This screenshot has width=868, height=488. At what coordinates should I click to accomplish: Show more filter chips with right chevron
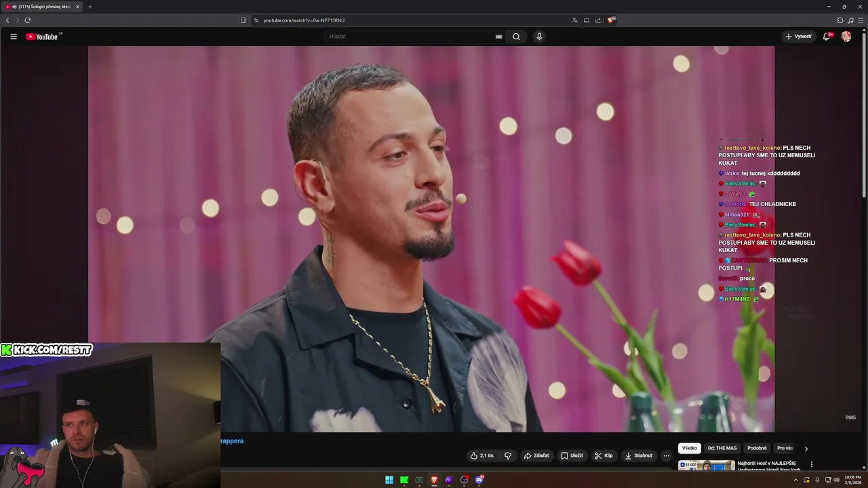[x=806, y=448]
